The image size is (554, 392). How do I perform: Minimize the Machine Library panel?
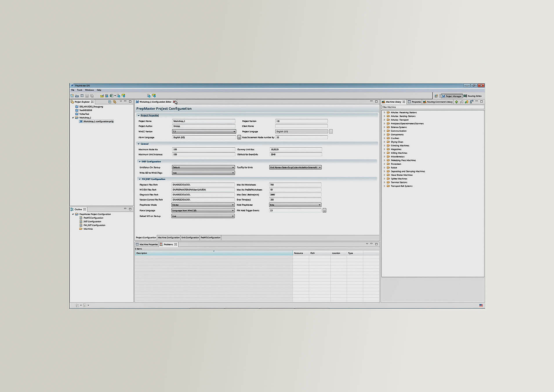click(x=477, y=101)
